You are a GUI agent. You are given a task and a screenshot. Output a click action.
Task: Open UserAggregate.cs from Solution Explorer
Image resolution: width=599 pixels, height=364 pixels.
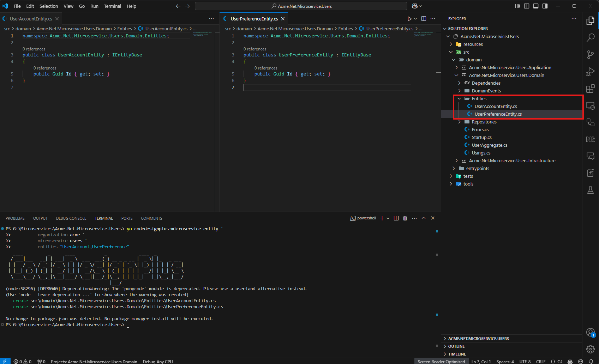(489, 145)
